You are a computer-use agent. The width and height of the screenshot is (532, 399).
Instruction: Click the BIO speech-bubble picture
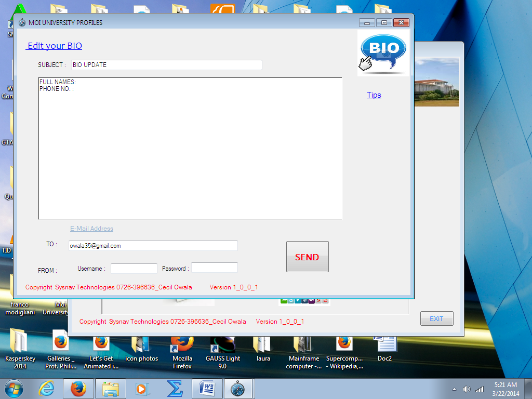coord(383,53)
